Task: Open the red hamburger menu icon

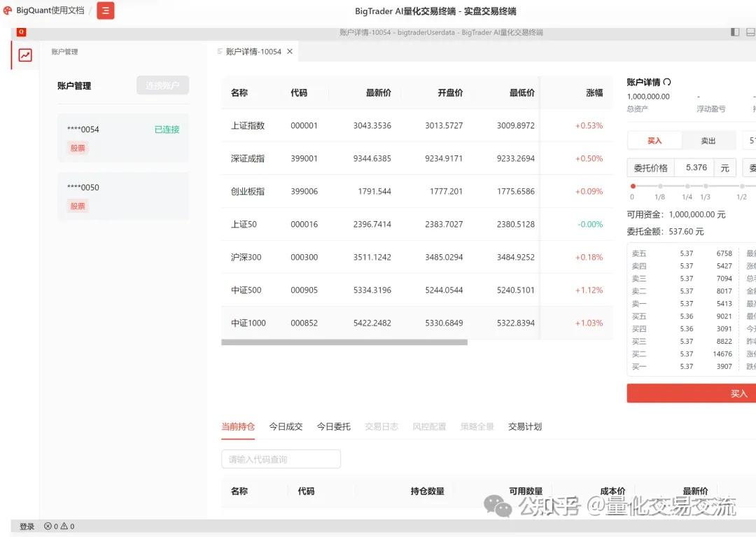Action: (105, 11)
